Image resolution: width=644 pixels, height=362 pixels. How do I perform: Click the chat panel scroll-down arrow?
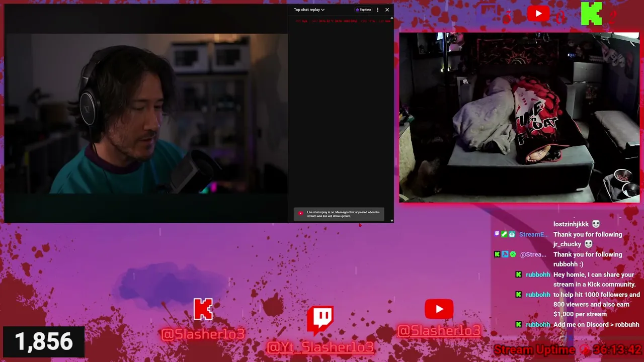tap(392, 220)
